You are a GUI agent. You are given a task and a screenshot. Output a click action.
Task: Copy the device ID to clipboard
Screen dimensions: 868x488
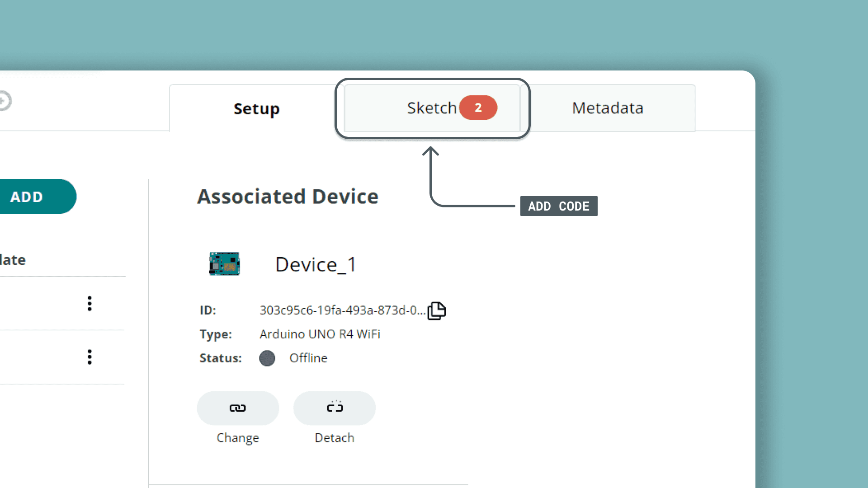click(437, 310)
